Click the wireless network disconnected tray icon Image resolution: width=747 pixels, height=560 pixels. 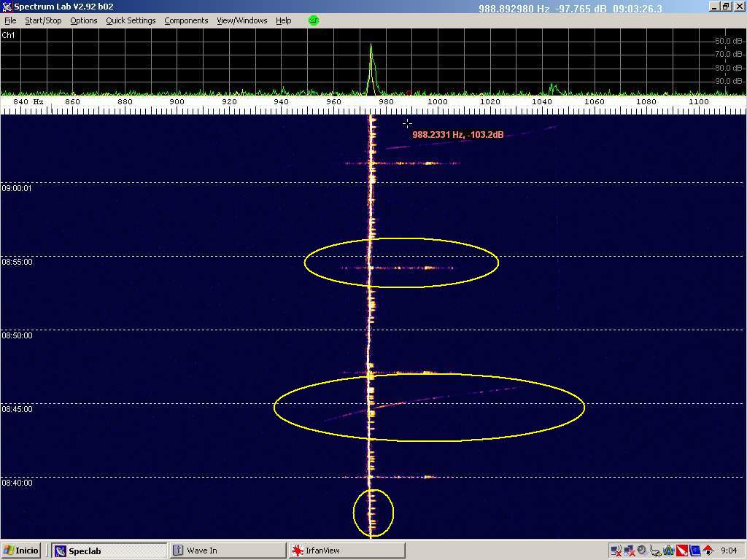click(616, 551)
